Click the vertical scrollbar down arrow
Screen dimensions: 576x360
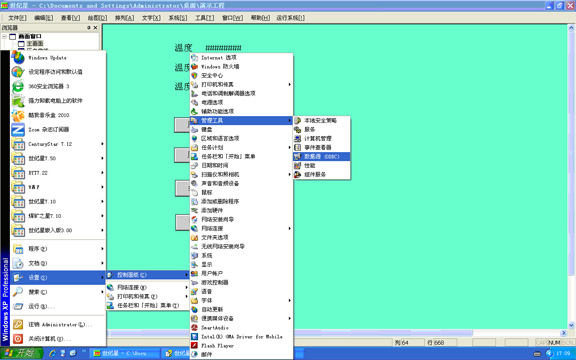(x=571, y=325)
